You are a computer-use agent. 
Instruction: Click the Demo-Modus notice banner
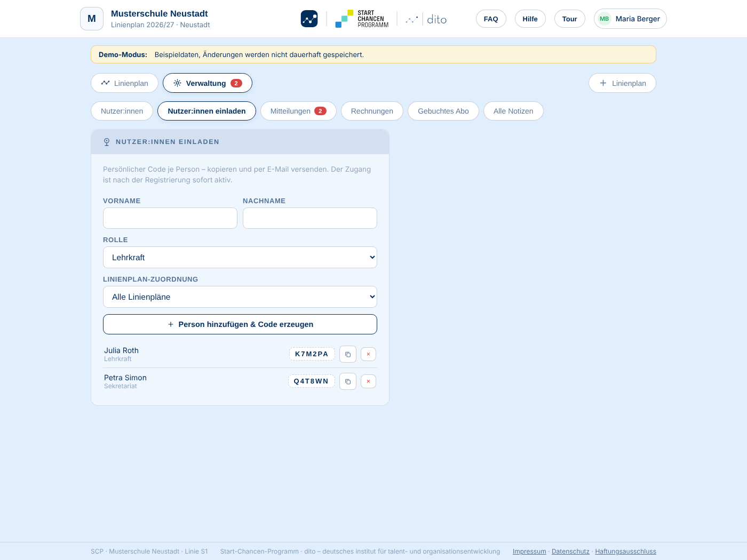pos(373,54)
